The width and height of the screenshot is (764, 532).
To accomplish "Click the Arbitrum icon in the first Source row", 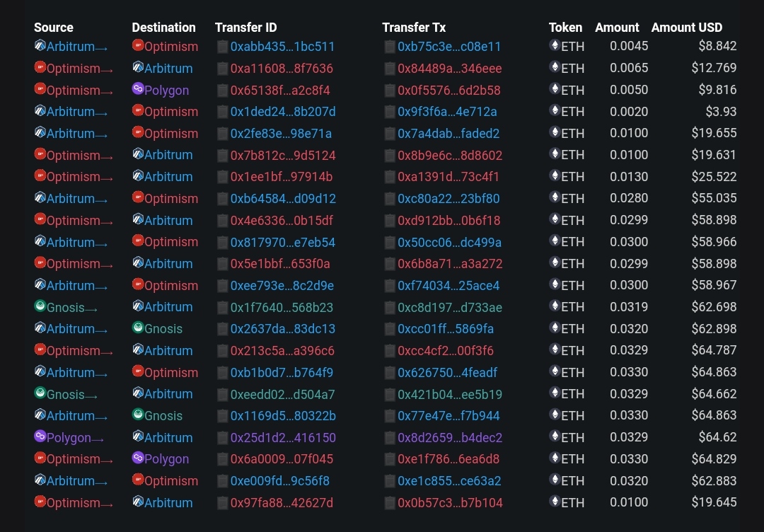I will [40, 46].
